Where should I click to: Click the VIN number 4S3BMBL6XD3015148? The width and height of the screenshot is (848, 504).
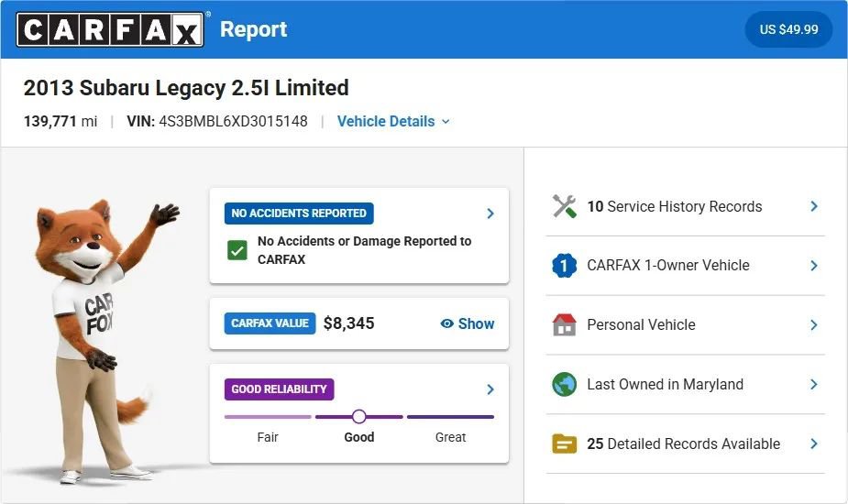pos(233,121)
